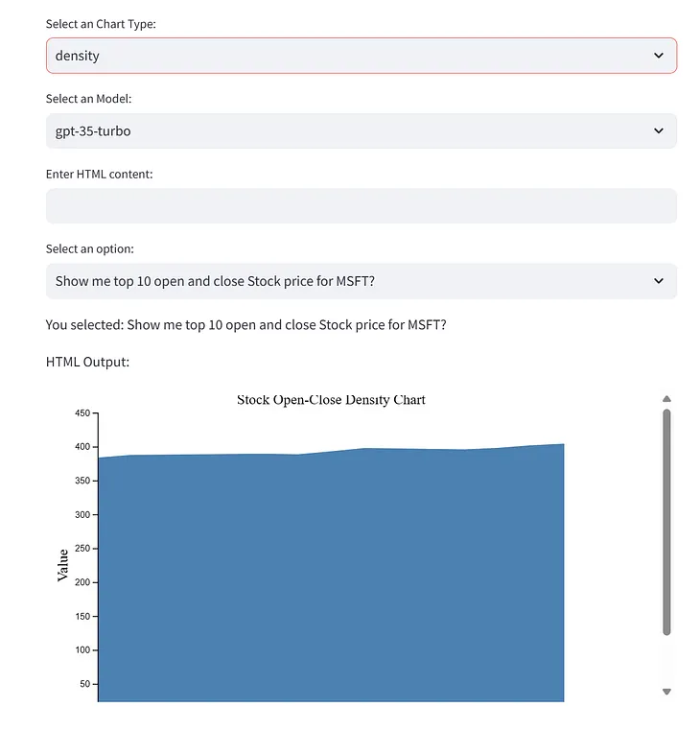Screen dimensions: 700x730
Task: Click the blue area of the density chart
Action: coord(331,576)
